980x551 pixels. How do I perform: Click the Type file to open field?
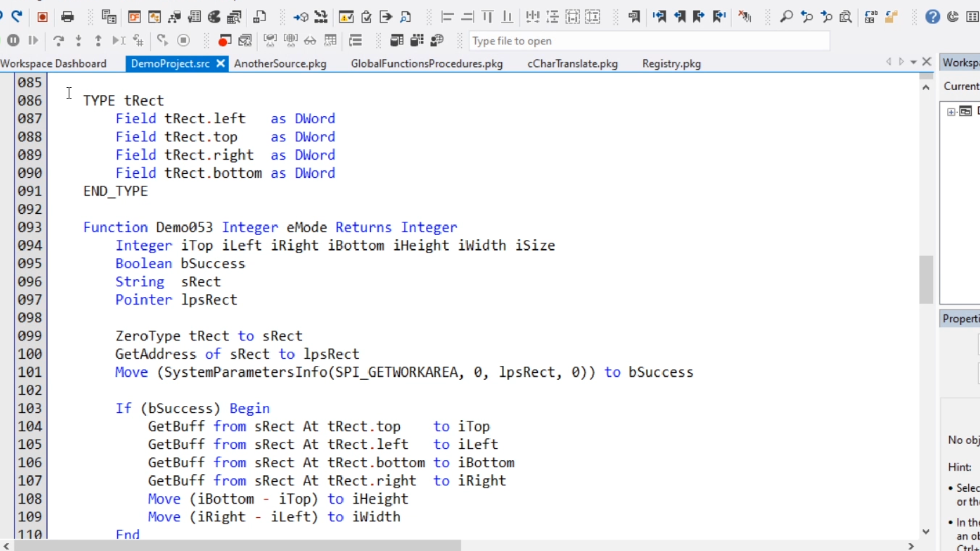648,41
